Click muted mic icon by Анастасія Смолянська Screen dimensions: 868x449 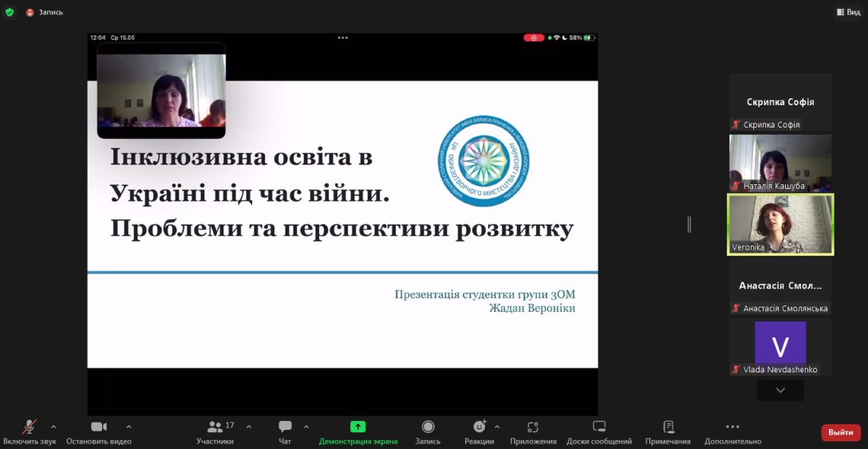point(736,309)
